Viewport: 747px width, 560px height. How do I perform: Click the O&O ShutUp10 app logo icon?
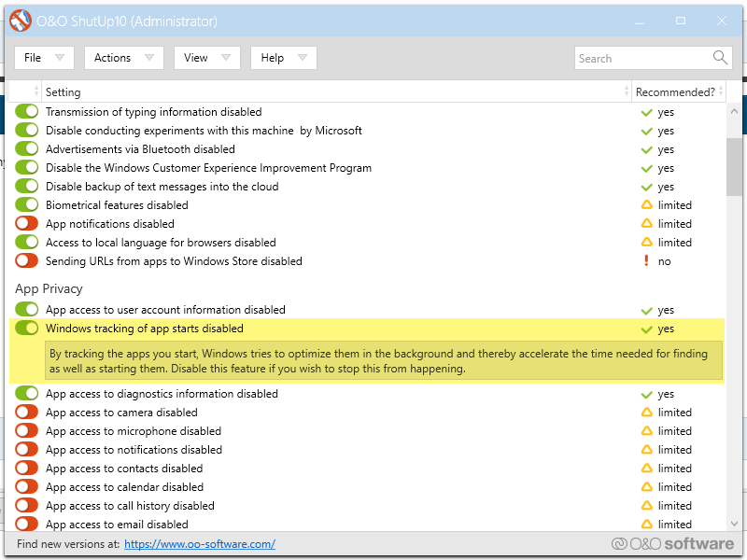point(20,21)
